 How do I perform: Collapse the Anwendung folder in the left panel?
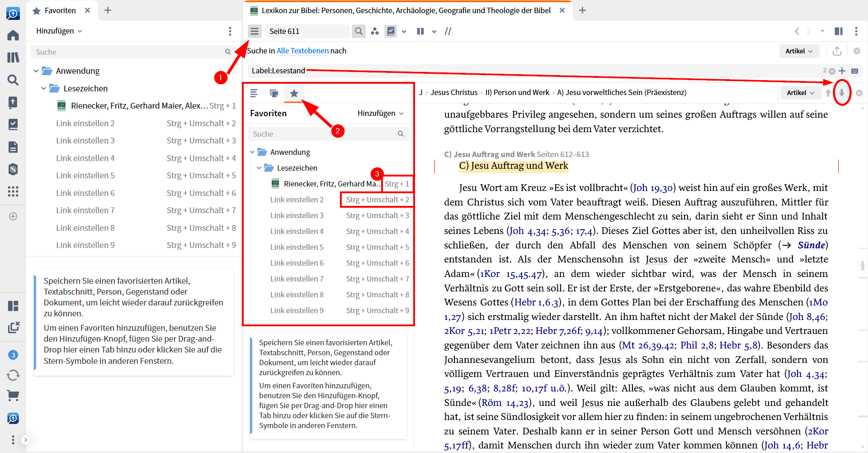click(x=36, y=71)
